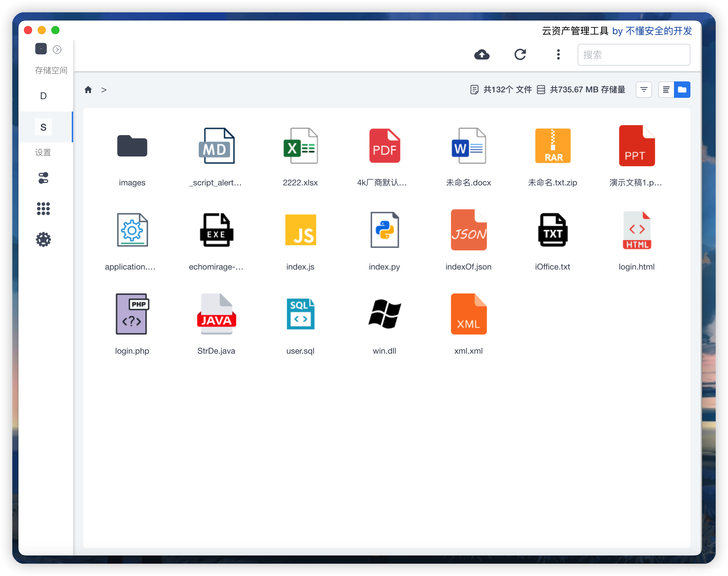Expand the breadcrumb chevron after home

point(104,90)
